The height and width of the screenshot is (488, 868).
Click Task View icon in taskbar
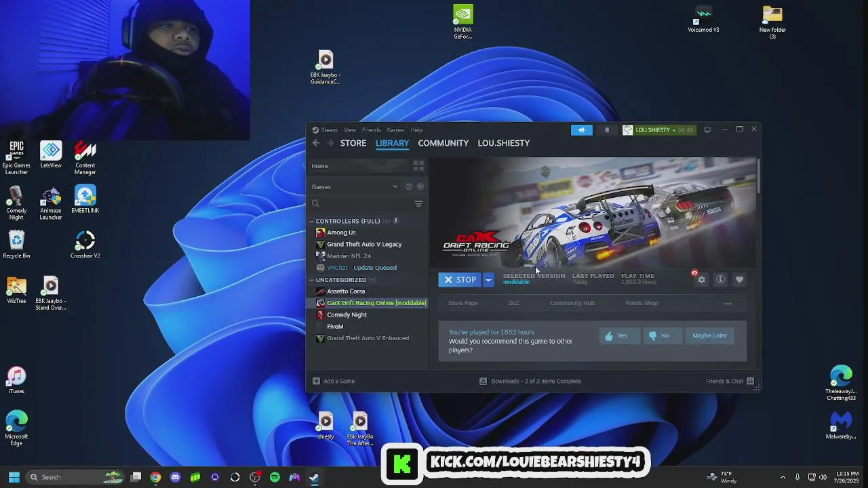(x=136, y=477)
